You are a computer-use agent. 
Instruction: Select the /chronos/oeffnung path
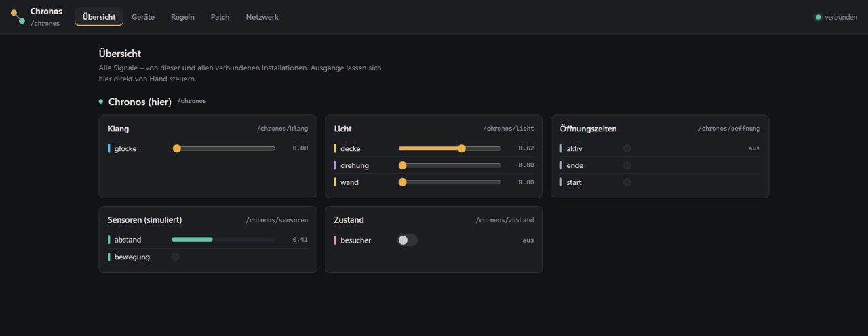click(x=729, y=129)
